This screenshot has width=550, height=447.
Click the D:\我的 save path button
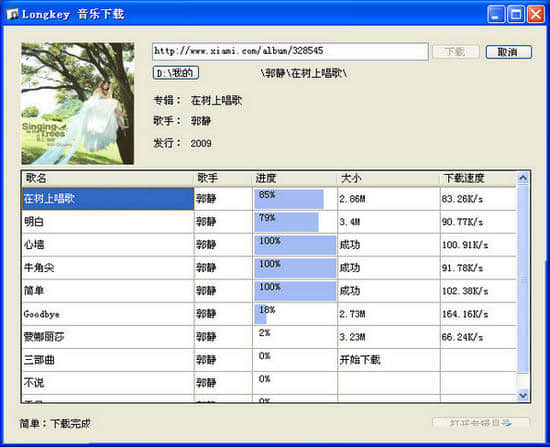pos(176,73)
